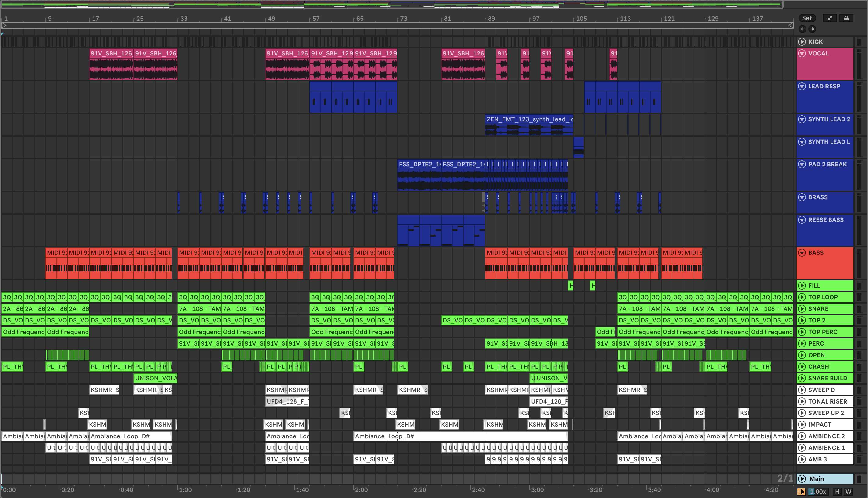Select the Ambiance_Loop_D# clip starting at bar 65

(460, 436)
